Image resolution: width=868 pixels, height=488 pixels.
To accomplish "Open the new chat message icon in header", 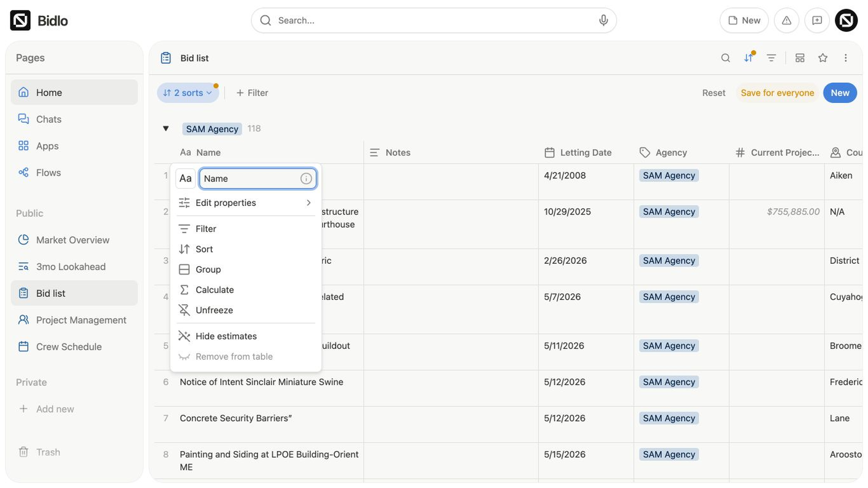I will (x=817, y=20).
